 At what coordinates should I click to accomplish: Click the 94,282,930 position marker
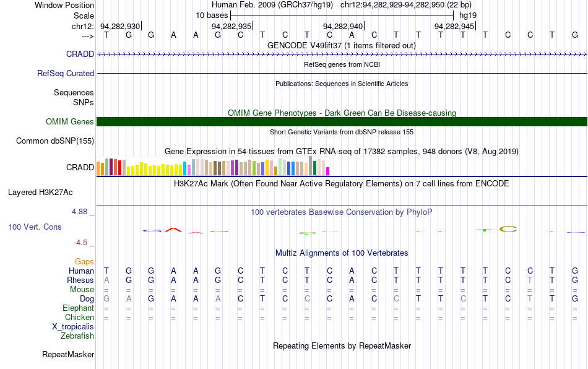pyautogui.click(x=121, y=26)
